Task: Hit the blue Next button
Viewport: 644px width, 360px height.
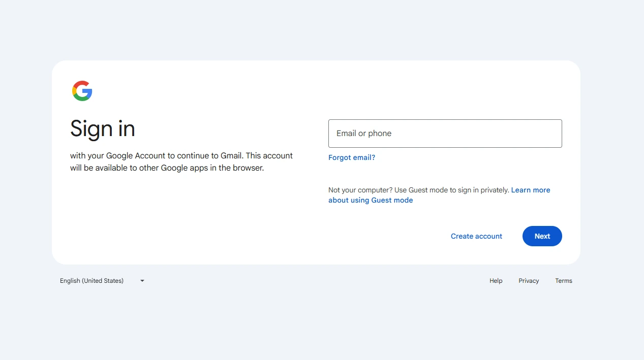Action: point(542,236)
